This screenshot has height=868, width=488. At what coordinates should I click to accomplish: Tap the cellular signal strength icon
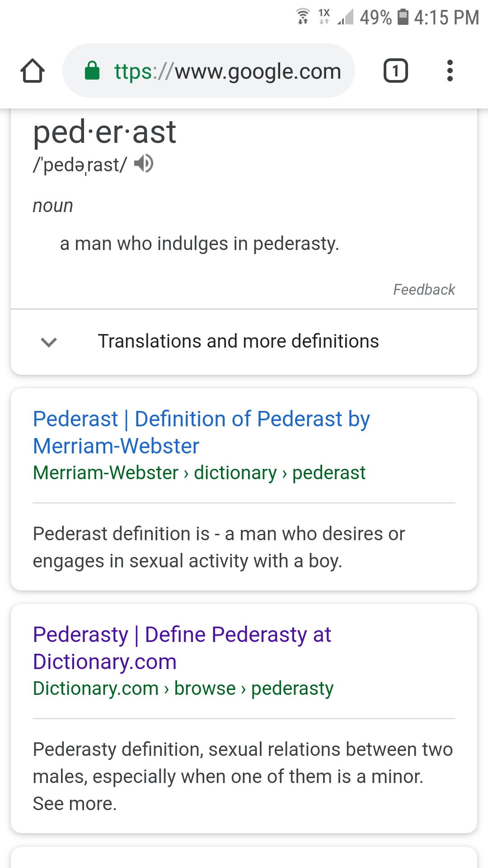(x=346, y=17)
